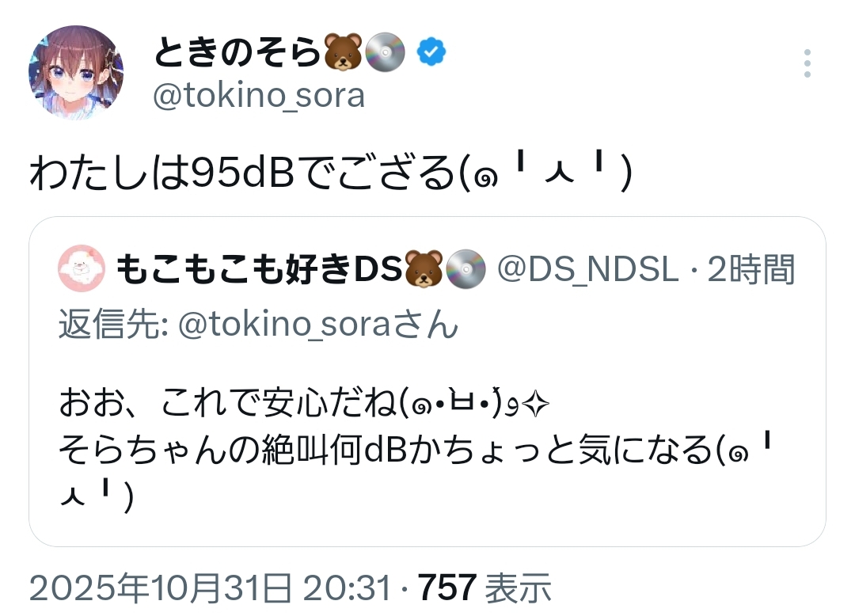The width and height of the screenshot is (855, 616).
Task: Click CD emoji in quoted username
Action: point(465,272)
